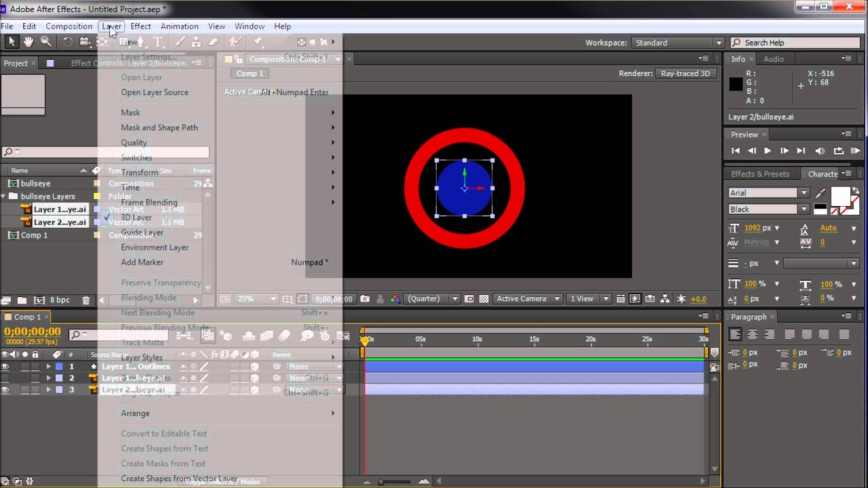Select the Selection arrow tool
Image resolution: width=868 pixels, height=488 pixels.
click(x=12, y=42)
